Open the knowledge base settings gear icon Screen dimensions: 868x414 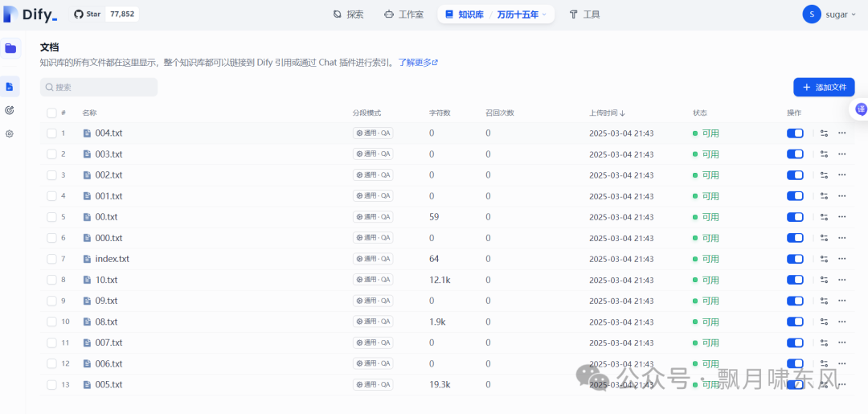point(10,134)
